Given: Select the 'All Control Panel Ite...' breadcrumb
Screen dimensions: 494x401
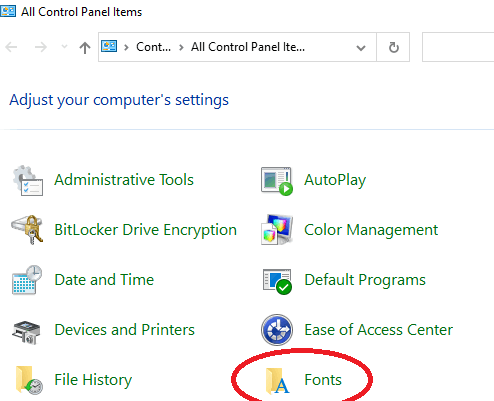Looking at the screenshot, I should [x=248, y=47].
